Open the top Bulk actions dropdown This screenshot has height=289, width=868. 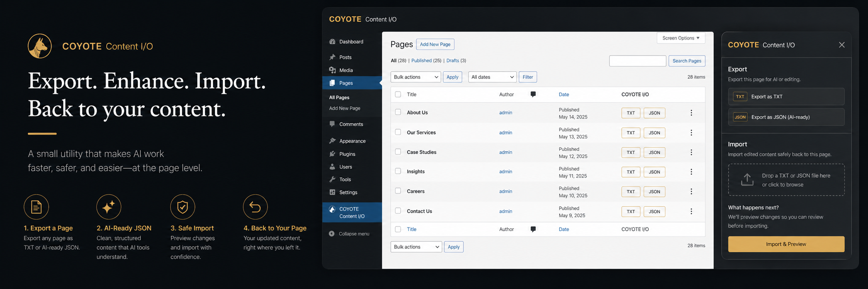[x=416, y=77]
